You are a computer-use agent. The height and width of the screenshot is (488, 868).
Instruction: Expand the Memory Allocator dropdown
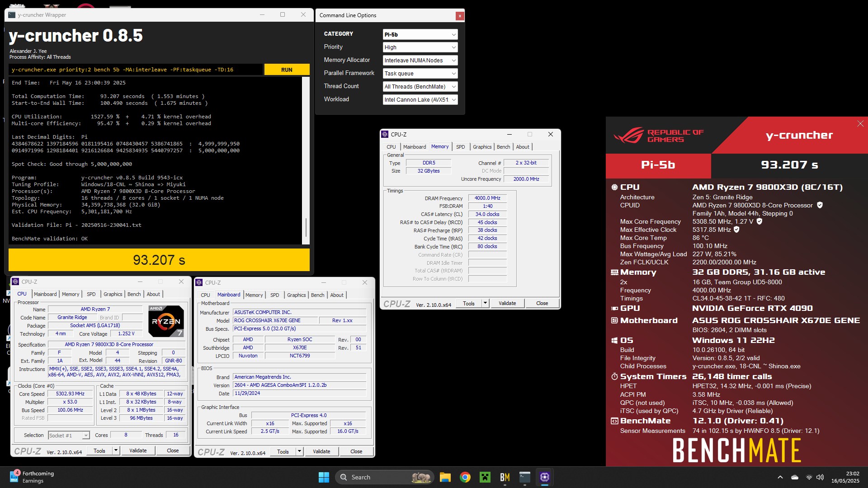[420, 61]
